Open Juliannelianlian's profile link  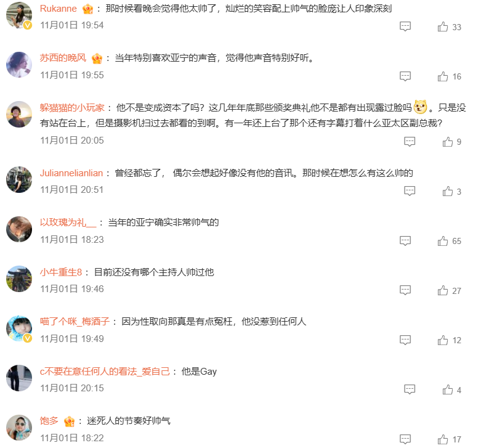point(71,173)
